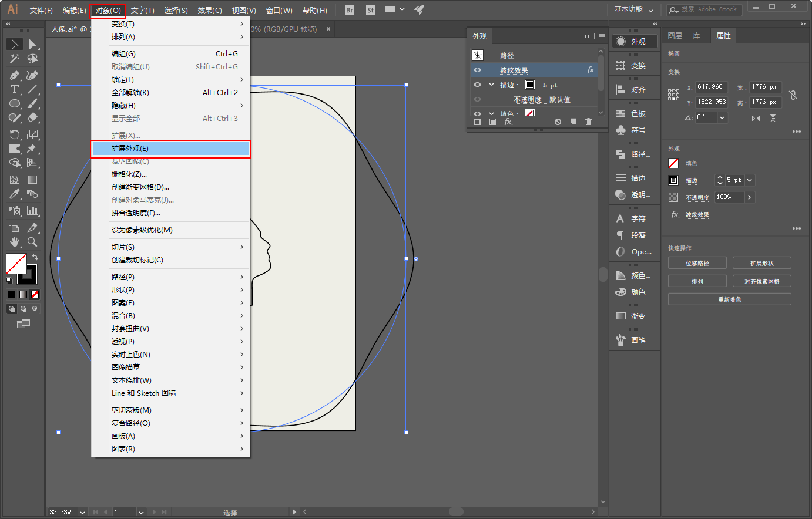Select the Type tool
Screen dimensions: 812x519
point(15,89)
